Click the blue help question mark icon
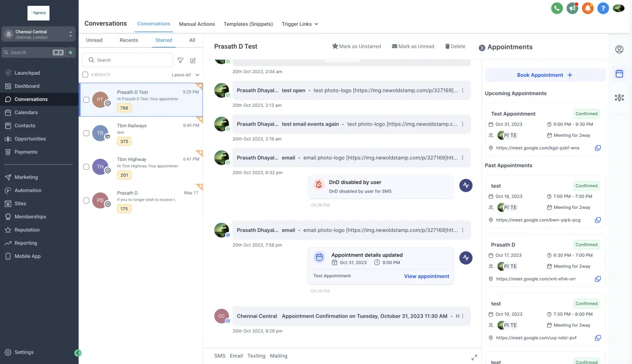 pyautogui.click(x=603, y=8)
